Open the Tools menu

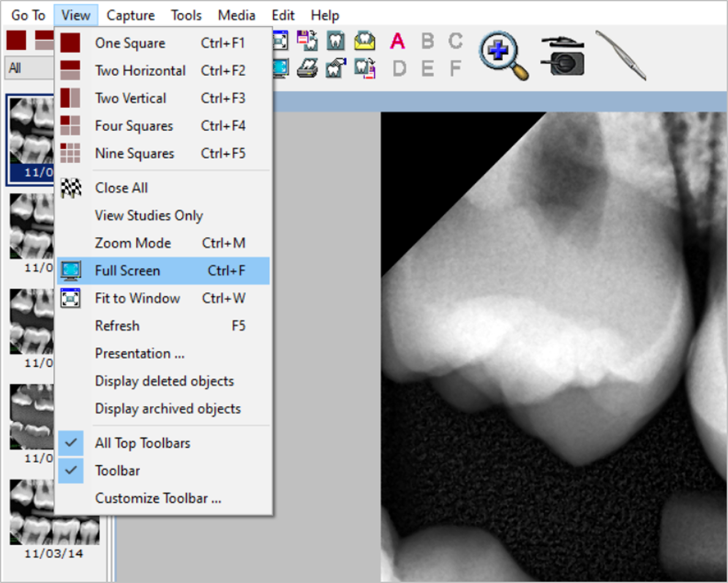click(186, 15)
